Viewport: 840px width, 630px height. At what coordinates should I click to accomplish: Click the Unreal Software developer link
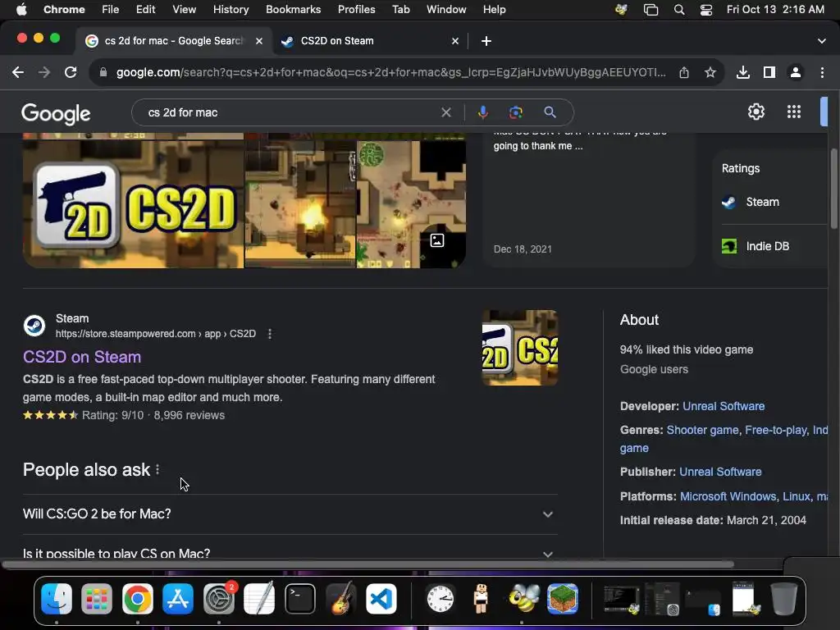coord(724,406)
